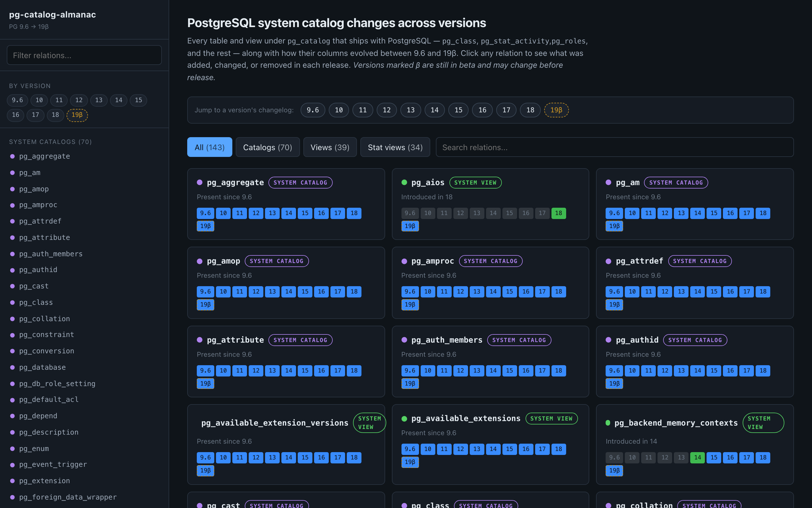Image resolution: width=812 pixels, height=508 pixels.
Task: Select sidebar version chip 19β
Action: [77, 115]
